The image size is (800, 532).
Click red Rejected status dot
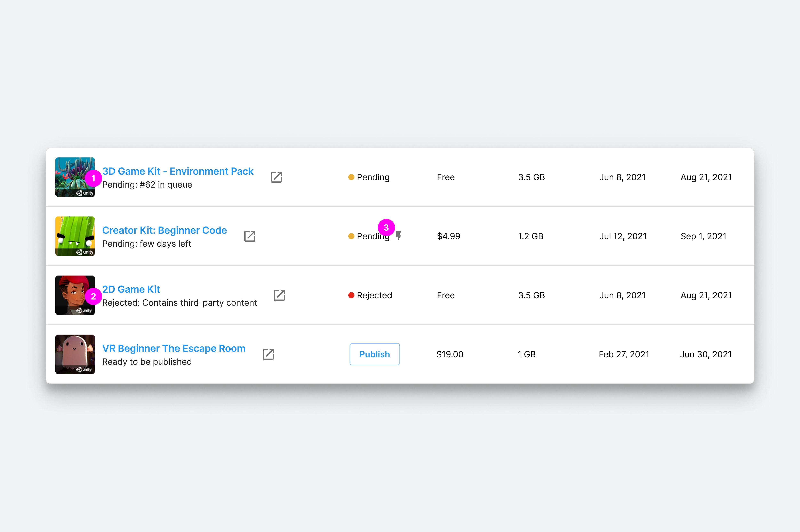pos(351,295)
